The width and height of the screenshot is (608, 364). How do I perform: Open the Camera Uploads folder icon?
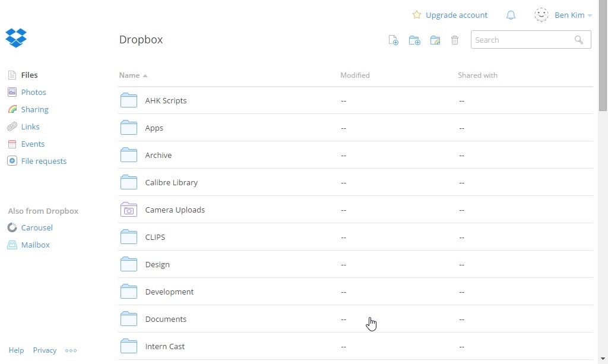pyautogui.click(x=129, y=210)
